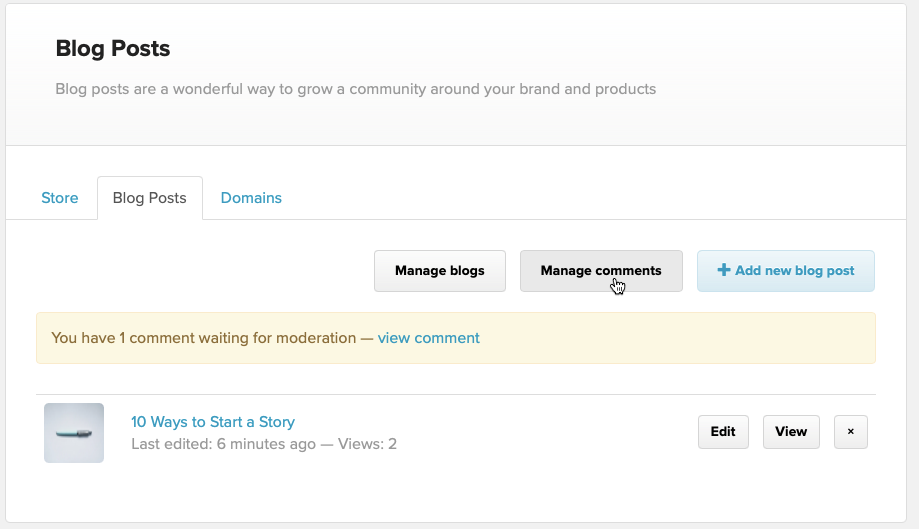919x529 pixels.
Task: Edit the 10 Ways to Start a Story post
Action: [723, 432]
